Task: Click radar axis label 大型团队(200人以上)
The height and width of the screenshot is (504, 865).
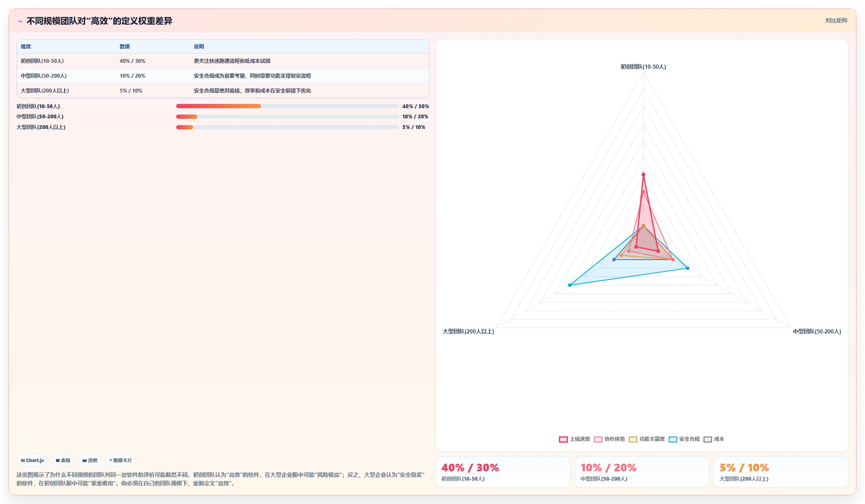Action: click(x=468, y=331)
